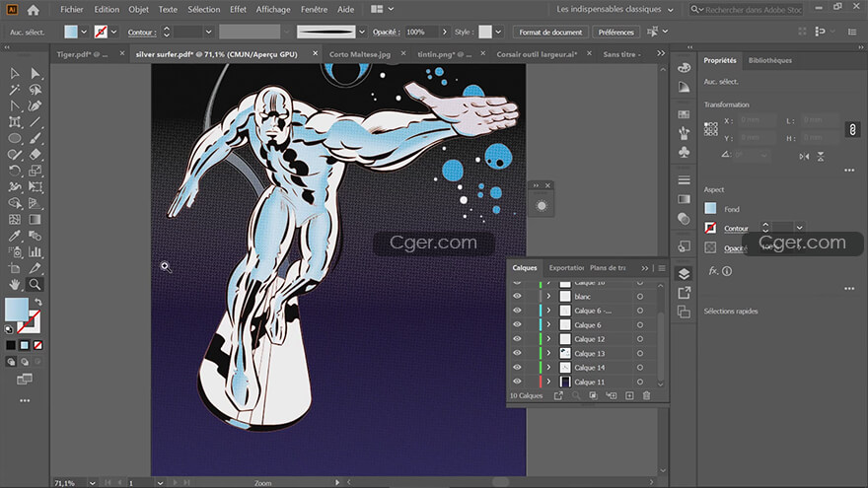Select the Zoom tool in toolbar

click(35, 284)
